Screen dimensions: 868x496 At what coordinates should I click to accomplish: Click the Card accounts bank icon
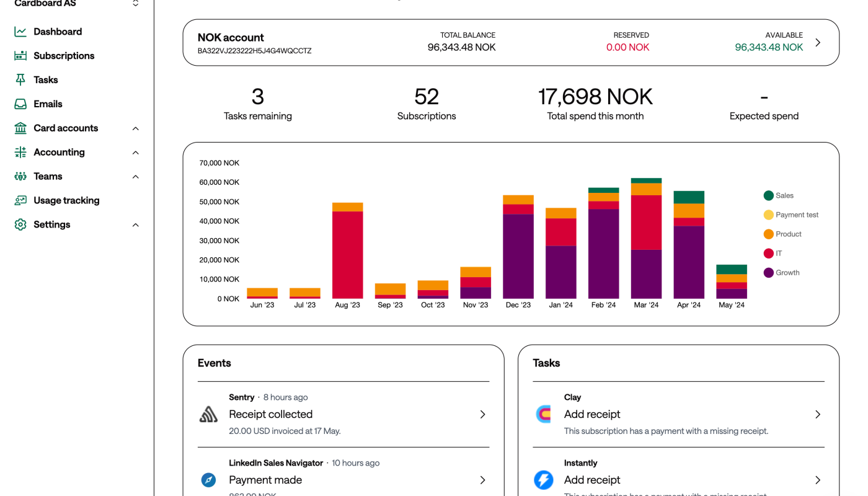coord(20,128)
